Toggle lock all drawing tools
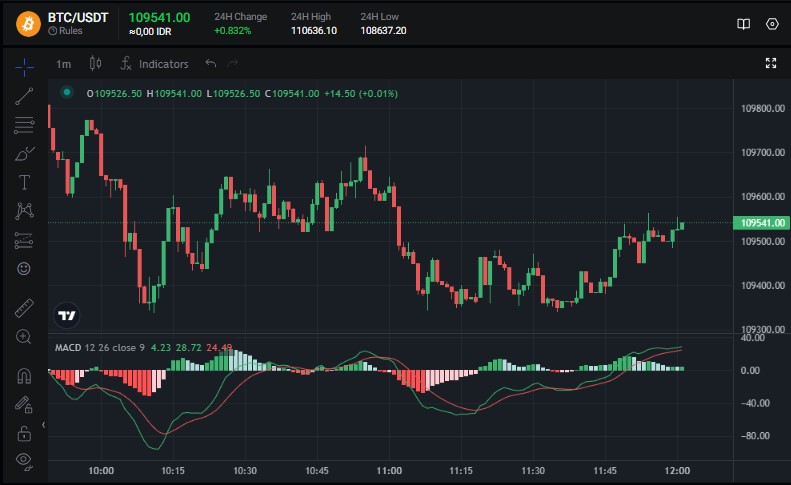Viewport: 791px width, 485px height. pyautogui.click(x=24, y=433)
